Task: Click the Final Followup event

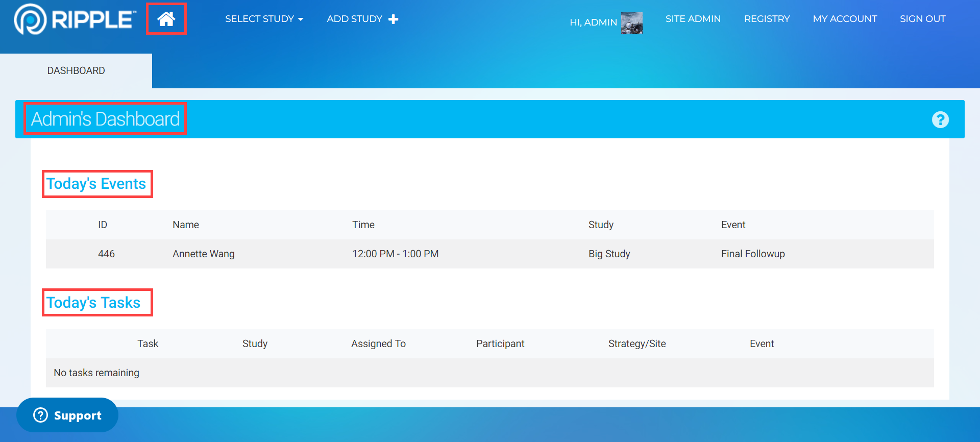Action: (x=753, y=254)
